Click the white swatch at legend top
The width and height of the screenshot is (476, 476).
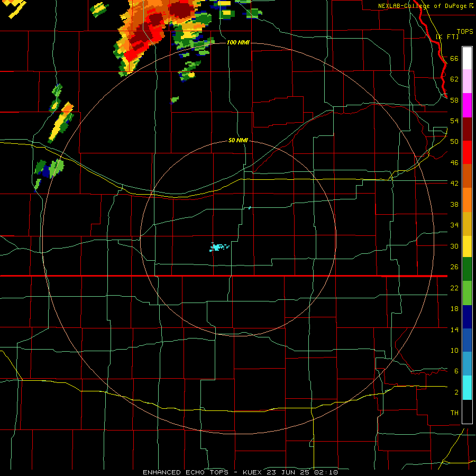click(x=467, y=58)
